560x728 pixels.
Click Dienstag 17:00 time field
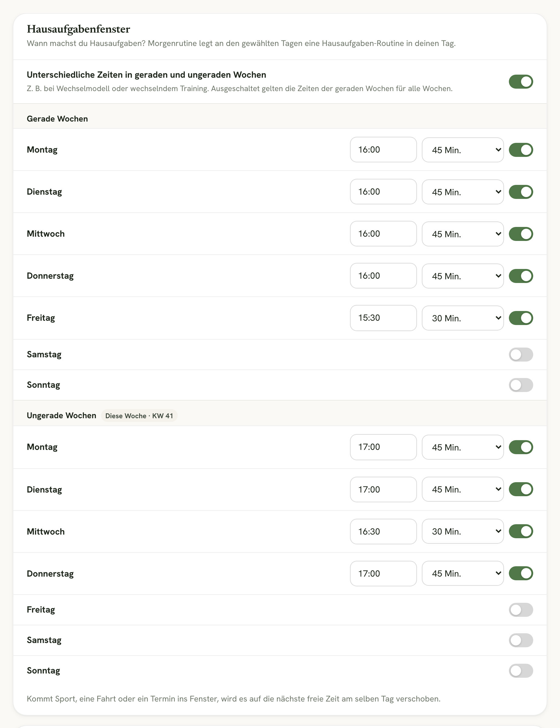383,489
